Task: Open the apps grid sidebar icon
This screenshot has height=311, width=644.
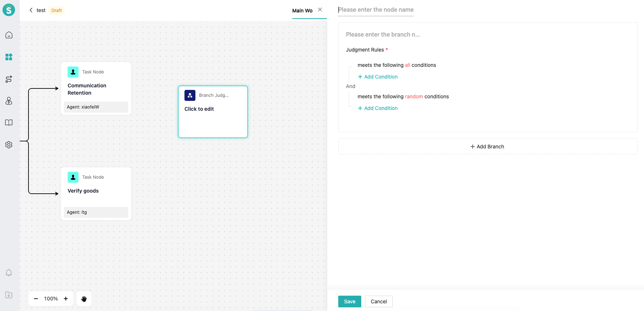Action: (x=9, y=57)
